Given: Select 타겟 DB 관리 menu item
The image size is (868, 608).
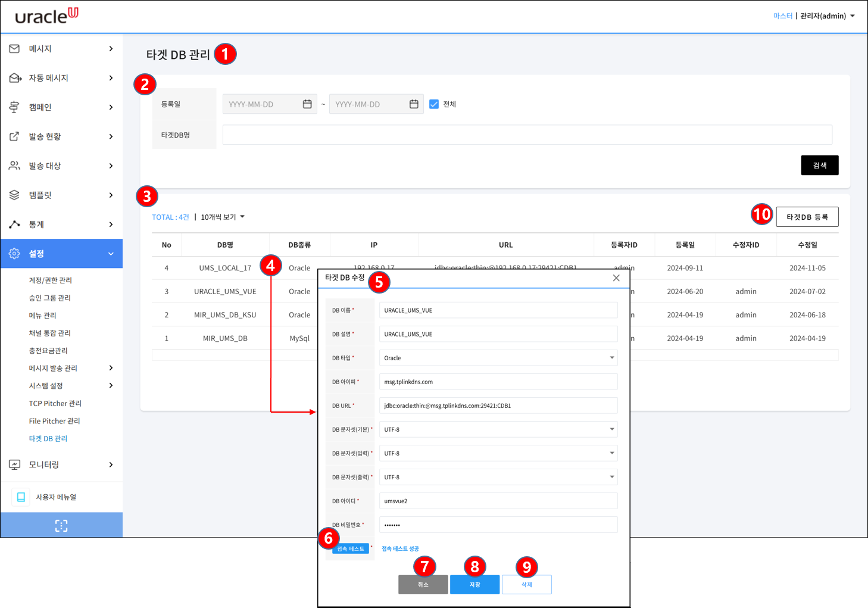Looking at the screenshot, I should tap(48, 438).
